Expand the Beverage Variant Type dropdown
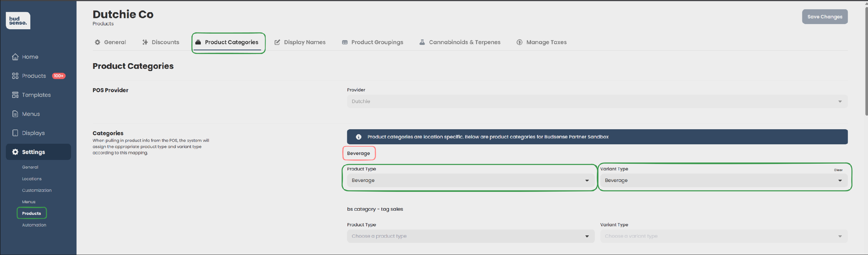 coord(724,181)
